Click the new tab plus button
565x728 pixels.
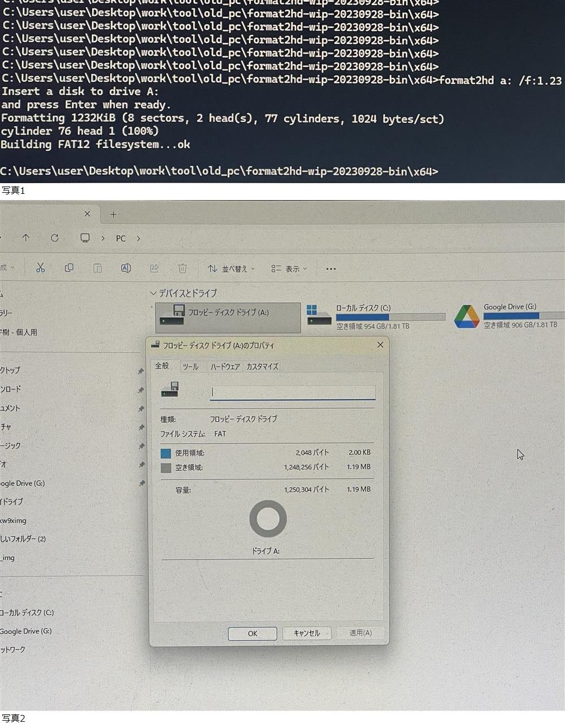click(113, 214)
